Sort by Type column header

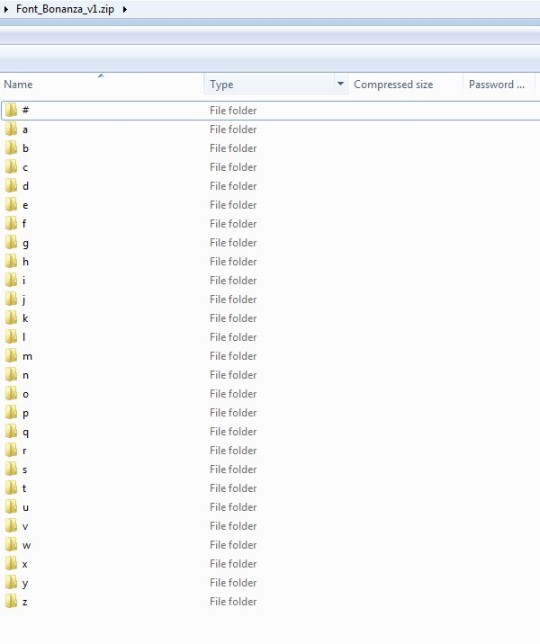(269, 84)
